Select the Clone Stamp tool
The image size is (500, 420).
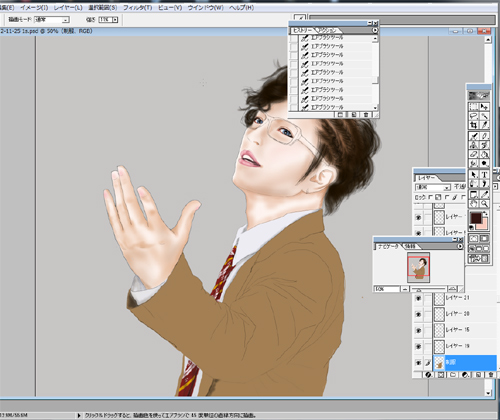coord(473,145)
